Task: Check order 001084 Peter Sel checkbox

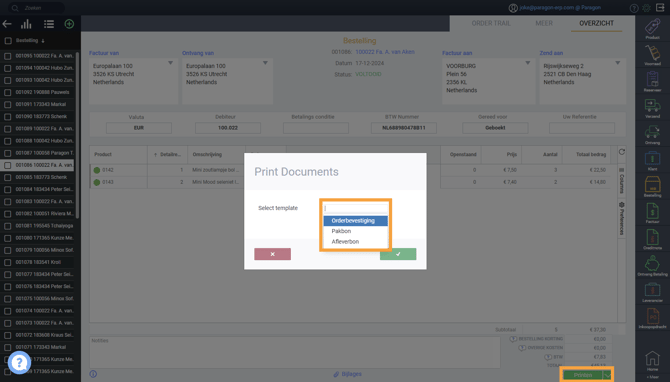Action: click(x=8, y=189)
